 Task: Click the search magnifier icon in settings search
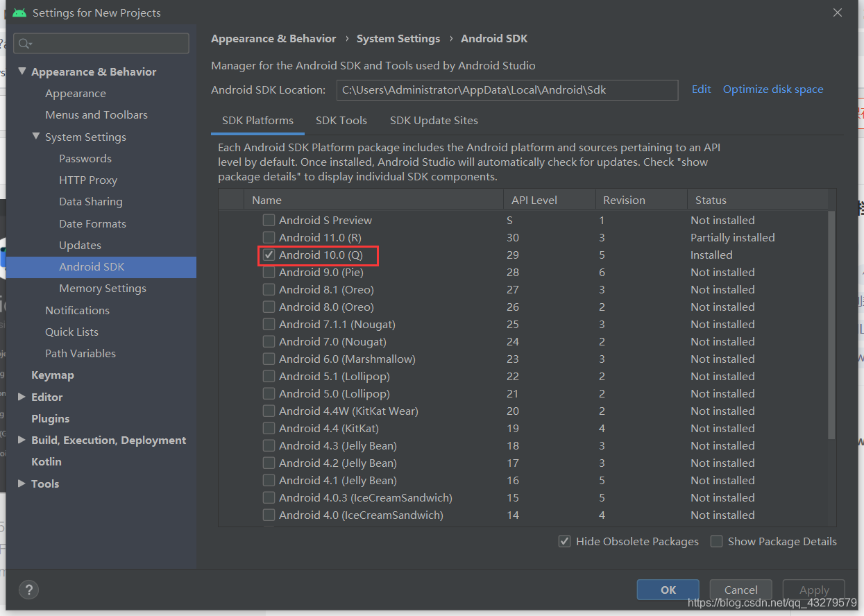24,44
